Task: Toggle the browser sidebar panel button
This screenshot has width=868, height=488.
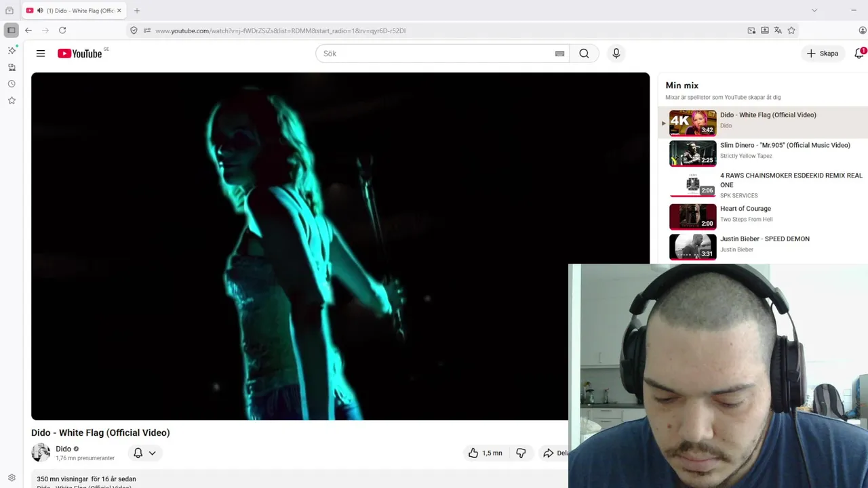Action: point(11,30)
